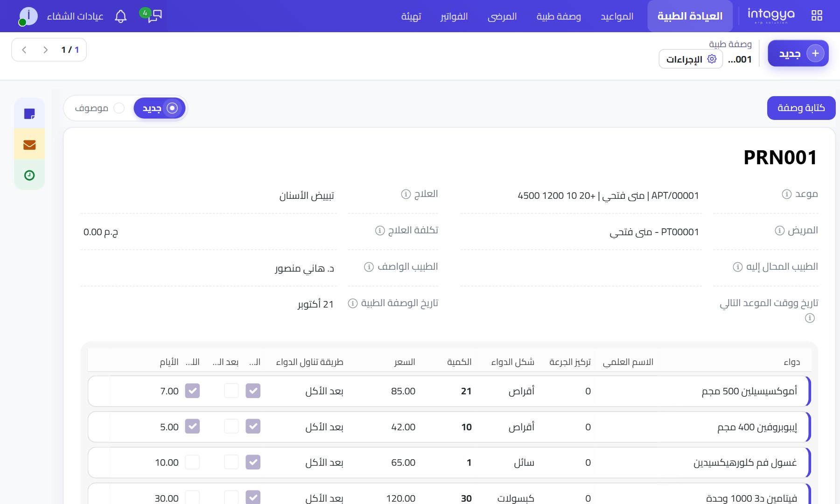The height and width of the screenshot is (504, 840).
Task: Open the المواعيد menu
Action: click(x=617, y=16)
